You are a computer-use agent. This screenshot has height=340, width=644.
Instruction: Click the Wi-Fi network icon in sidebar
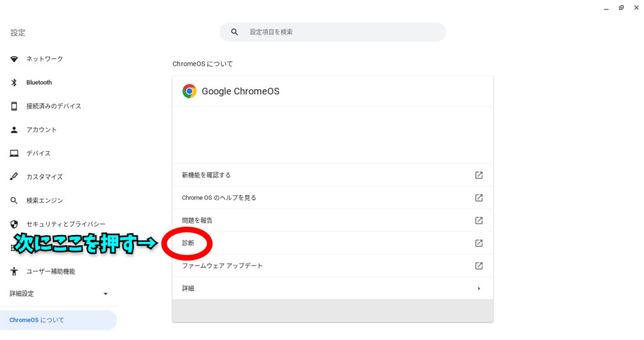point(14,59)
